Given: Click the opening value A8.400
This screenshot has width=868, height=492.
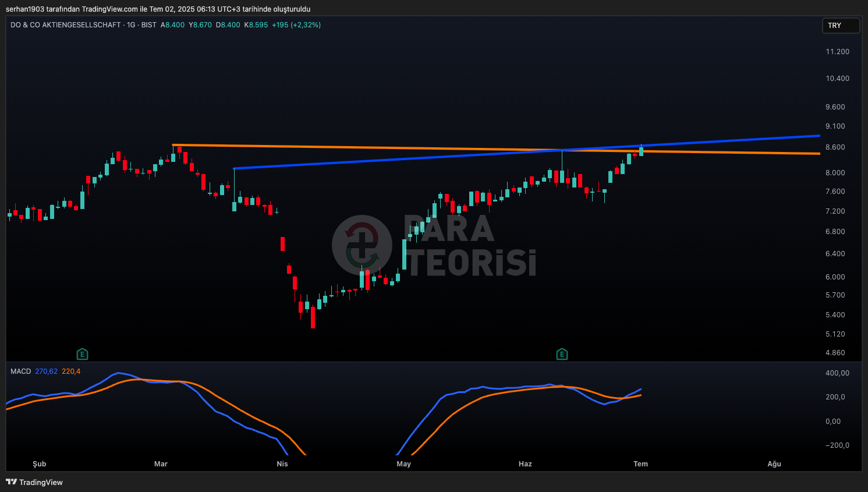Looking at the screenshot, I should tap(173, 25).
